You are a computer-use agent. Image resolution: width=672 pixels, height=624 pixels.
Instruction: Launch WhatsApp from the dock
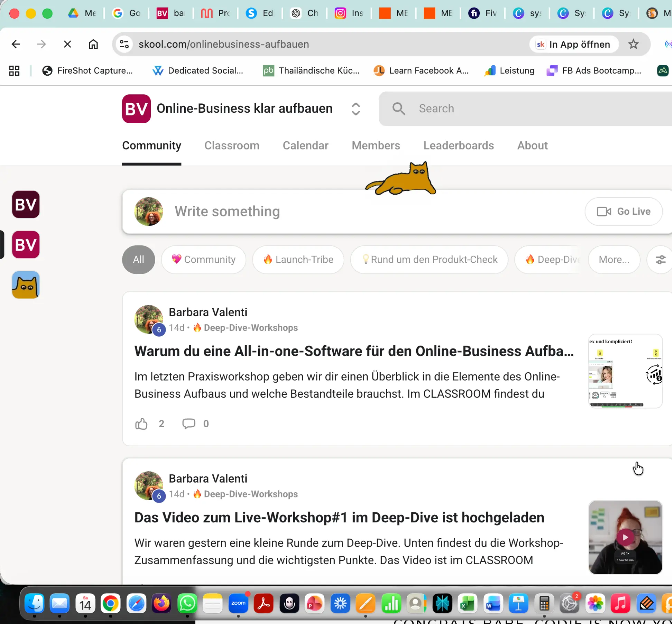pos(187,603)
